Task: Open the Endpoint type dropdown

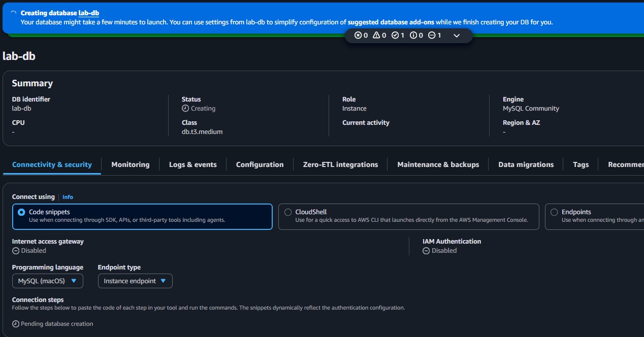Action: click(135, 281)
